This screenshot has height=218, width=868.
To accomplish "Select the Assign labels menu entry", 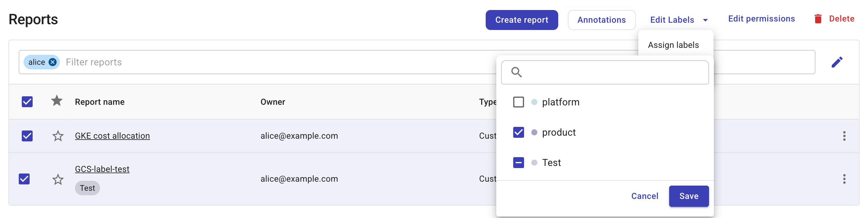I will [x=673, y=45].
